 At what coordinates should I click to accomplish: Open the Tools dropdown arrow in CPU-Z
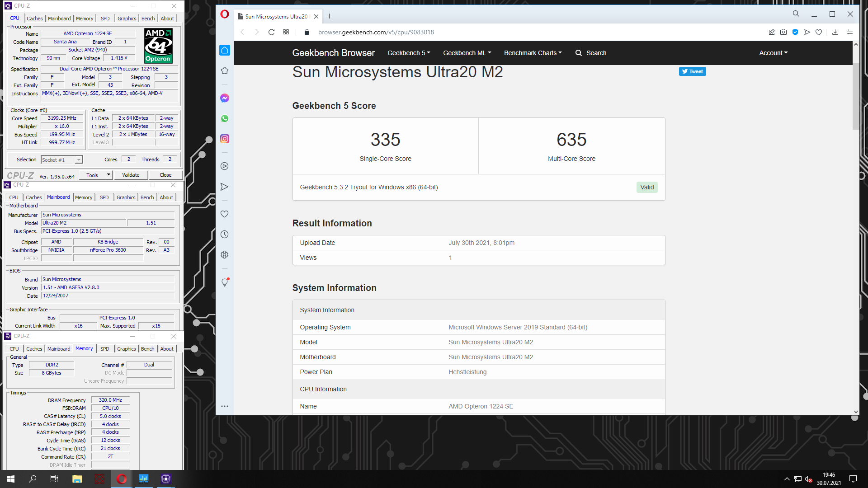tap(108, 175)
